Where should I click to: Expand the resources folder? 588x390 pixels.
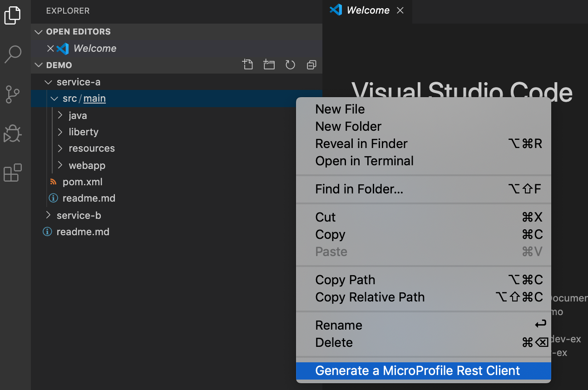pyautogui.click(x=60, y=148)
